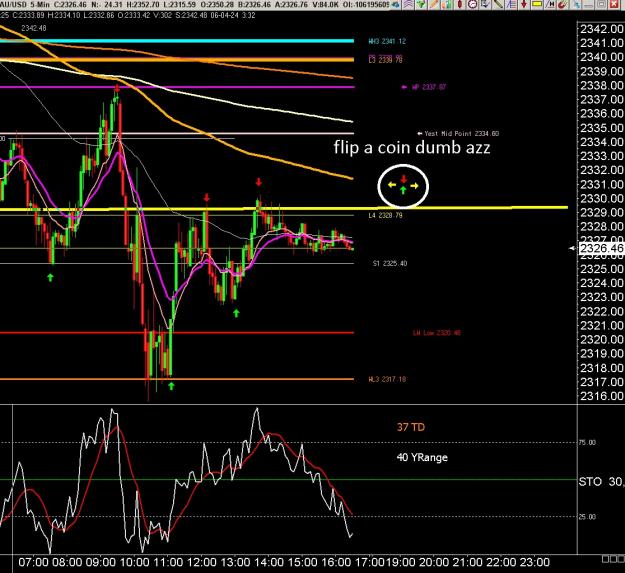Click the 25.00 stochastic level label

pyautogui.click(x=587, y=517)
